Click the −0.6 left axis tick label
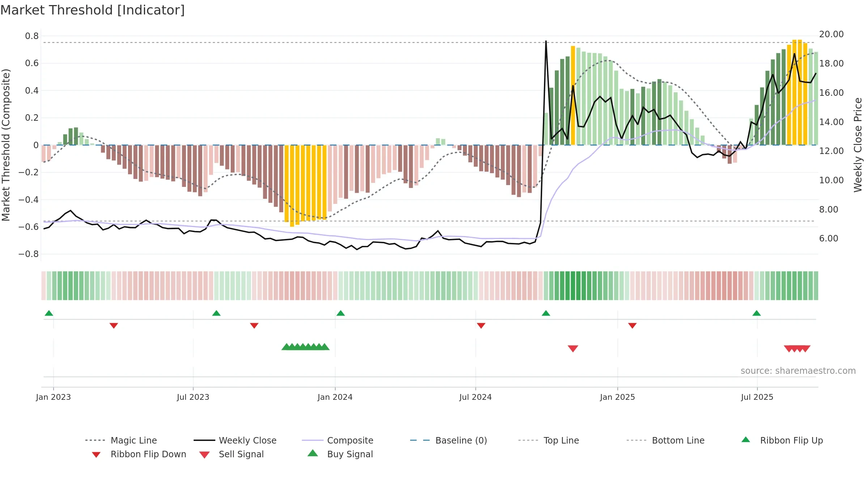The height and width of the screenshot is (488, 868). (x=29, y=227)
